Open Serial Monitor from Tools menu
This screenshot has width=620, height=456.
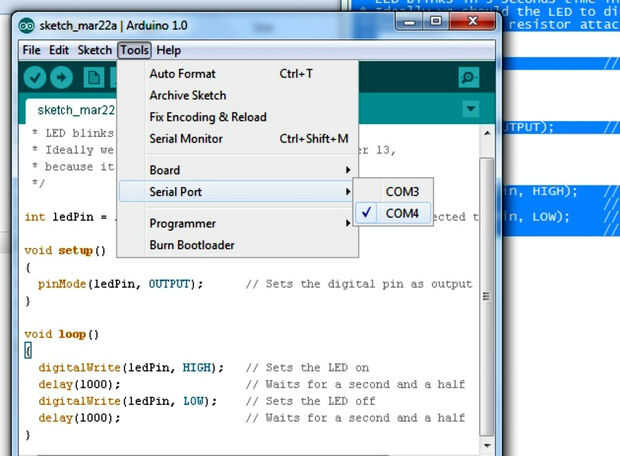238,139
